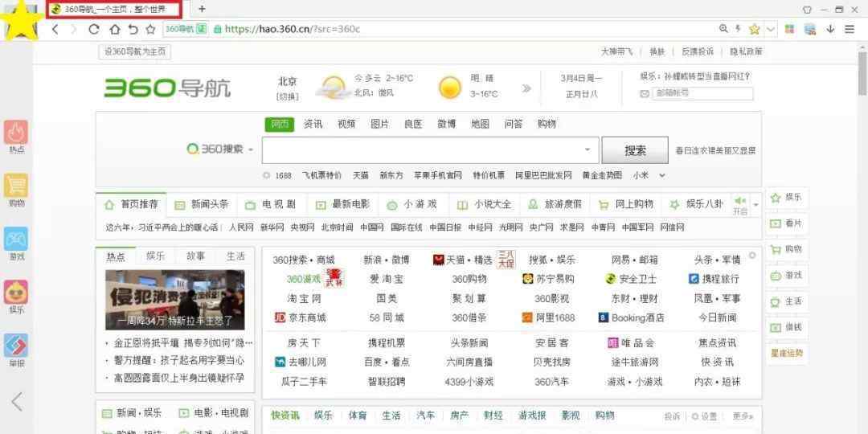
Task: Click the yellow favorites star in address bar
Action: tap(754, 30)
